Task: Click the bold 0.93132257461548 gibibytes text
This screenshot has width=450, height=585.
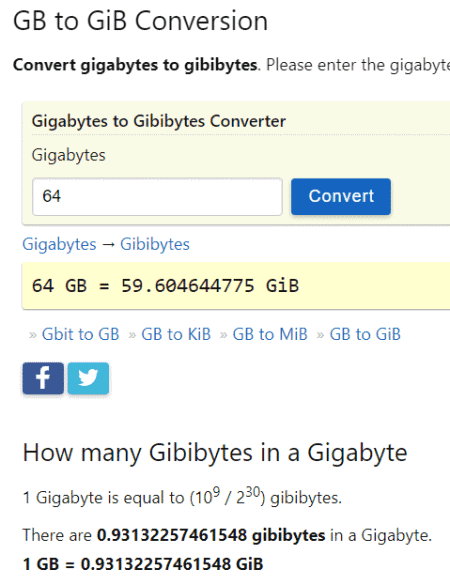Action: [x=211, y=535]
